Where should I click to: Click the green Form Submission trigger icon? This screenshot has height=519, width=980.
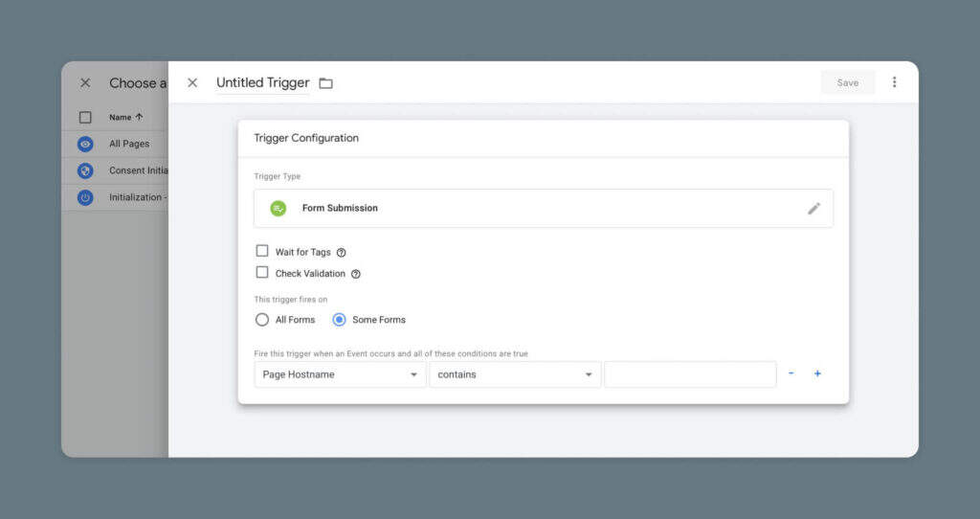(x=278, y=208)
